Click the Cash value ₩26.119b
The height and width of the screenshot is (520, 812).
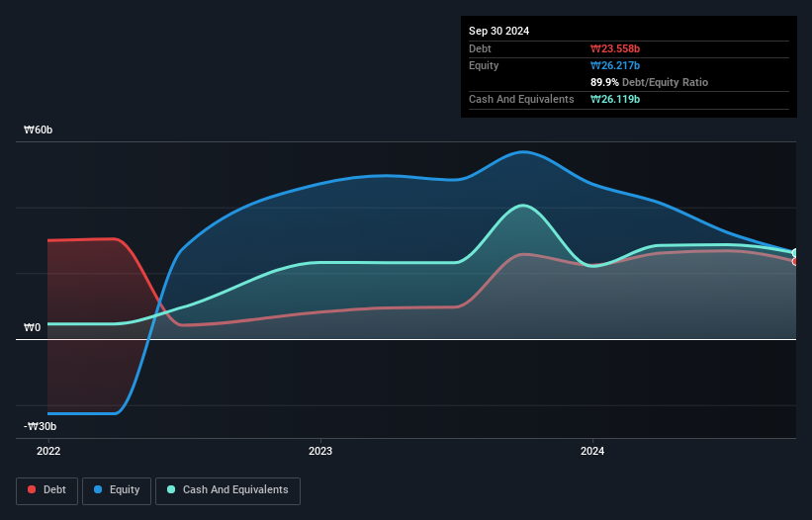[615, 99]
